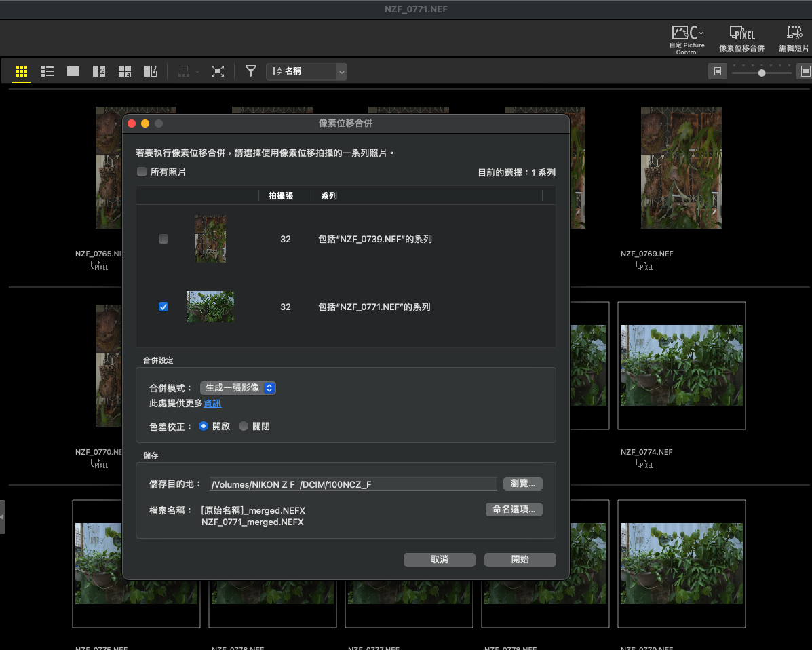Click the 資訊 link

click(212, 404)
